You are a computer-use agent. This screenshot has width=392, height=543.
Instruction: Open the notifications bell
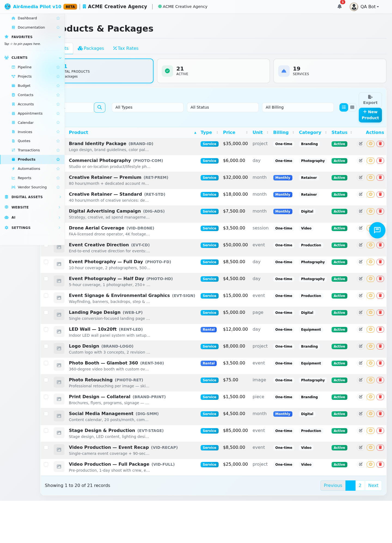point(339,7)
